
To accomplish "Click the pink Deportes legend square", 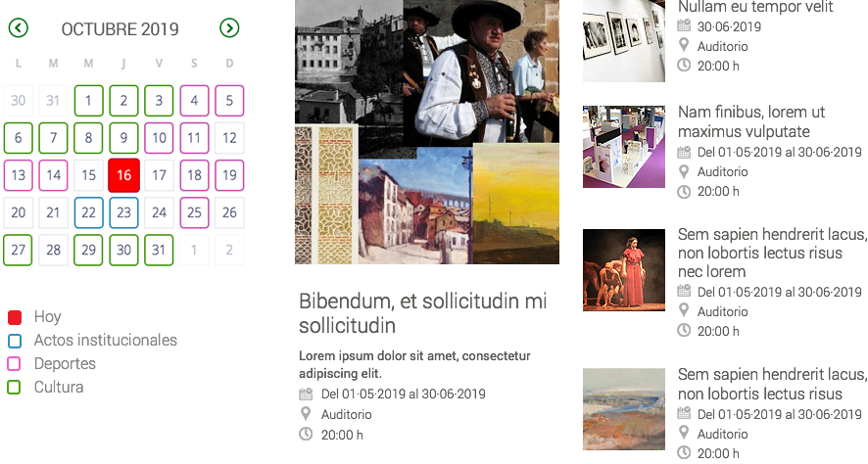I will 15,364.
